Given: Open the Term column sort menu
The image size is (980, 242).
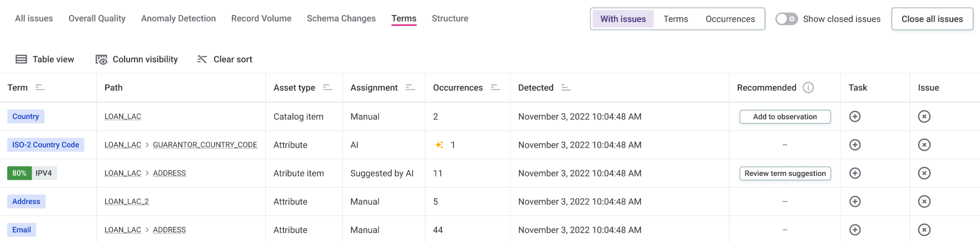Looking at the screenshot, I should tap(40, 88).
